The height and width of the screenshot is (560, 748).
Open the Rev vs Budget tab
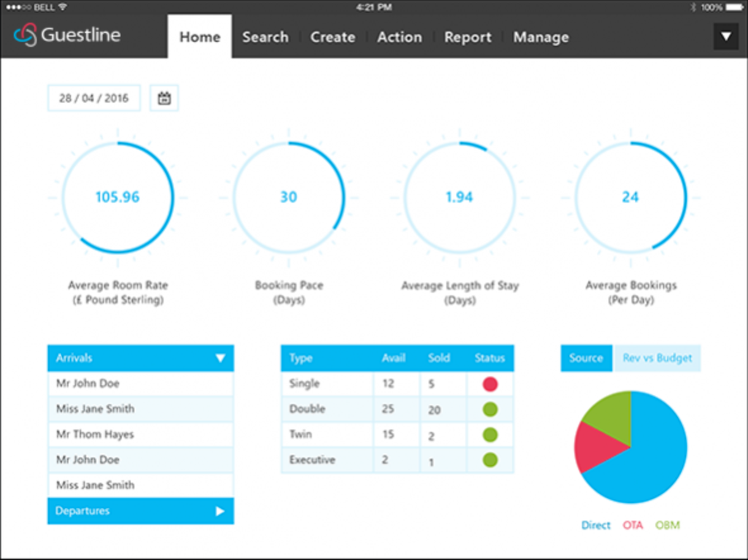click(x=657, y=358)
